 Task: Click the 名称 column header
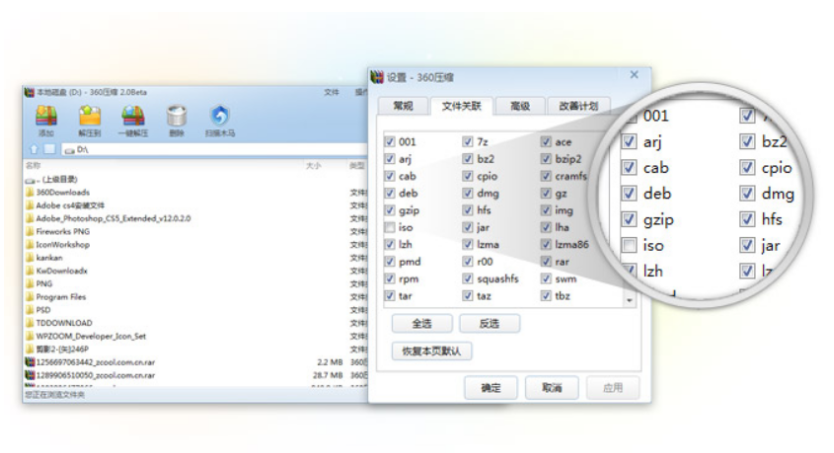pyautogui.click(x=33, y=166)
